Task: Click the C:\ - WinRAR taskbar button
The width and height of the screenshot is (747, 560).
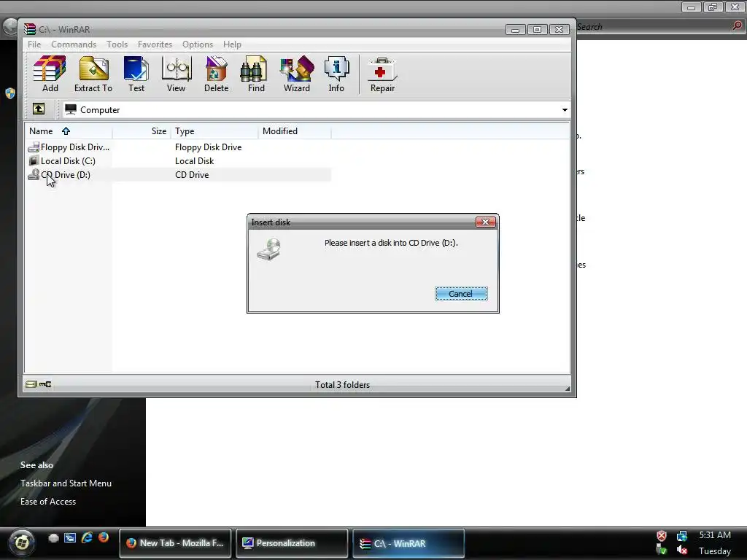Action: click(409, 542)
